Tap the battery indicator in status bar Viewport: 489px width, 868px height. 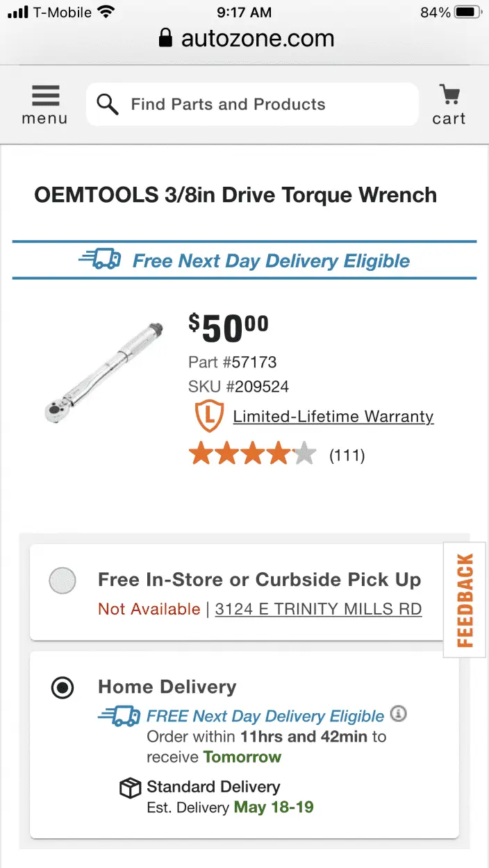pyautogui.click(x=468, y=12)
